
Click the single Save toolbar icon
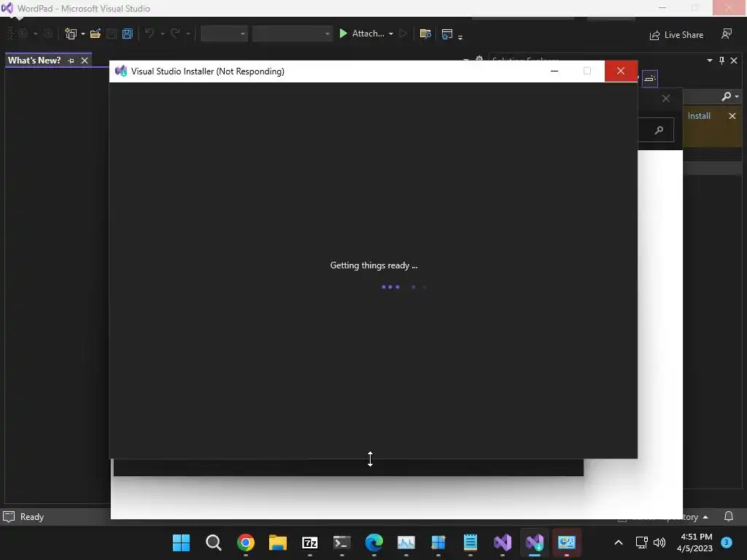pos(112,34)
